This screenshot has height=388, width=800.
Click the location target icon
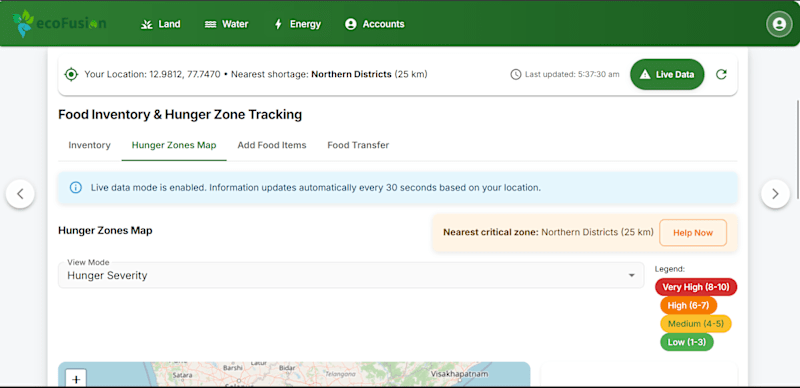click(x=71, y=75)
